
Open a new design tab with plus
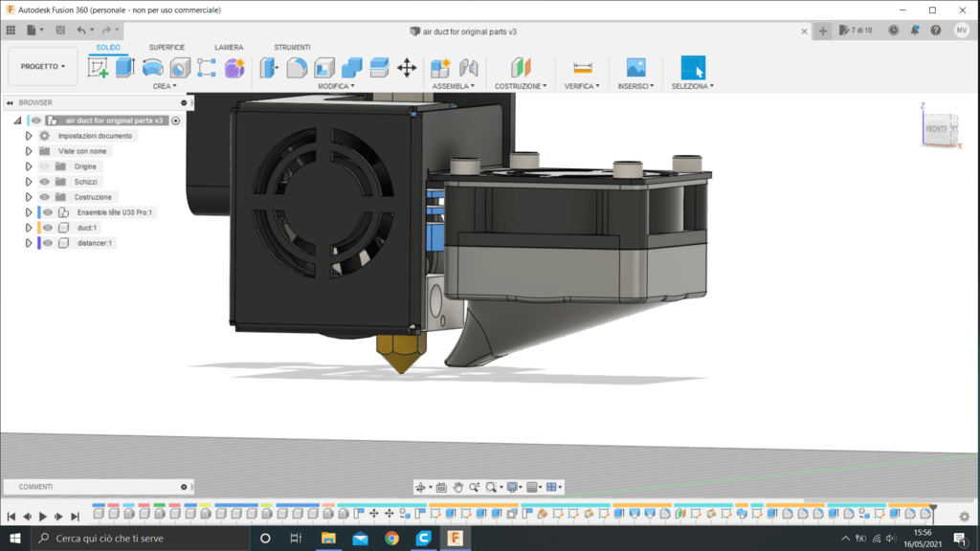pyautogui.click(x=822, y=32)
